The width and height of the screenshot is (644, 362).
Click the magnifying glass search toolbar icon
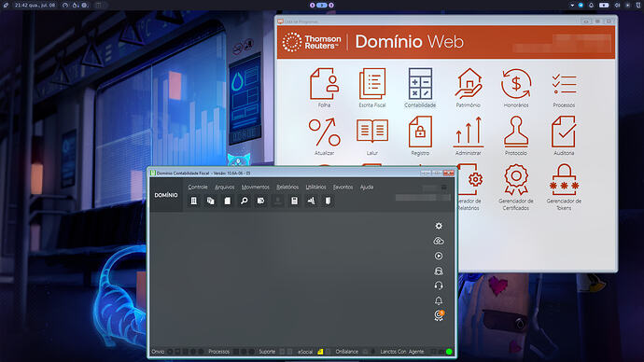[x=244, y=201]
